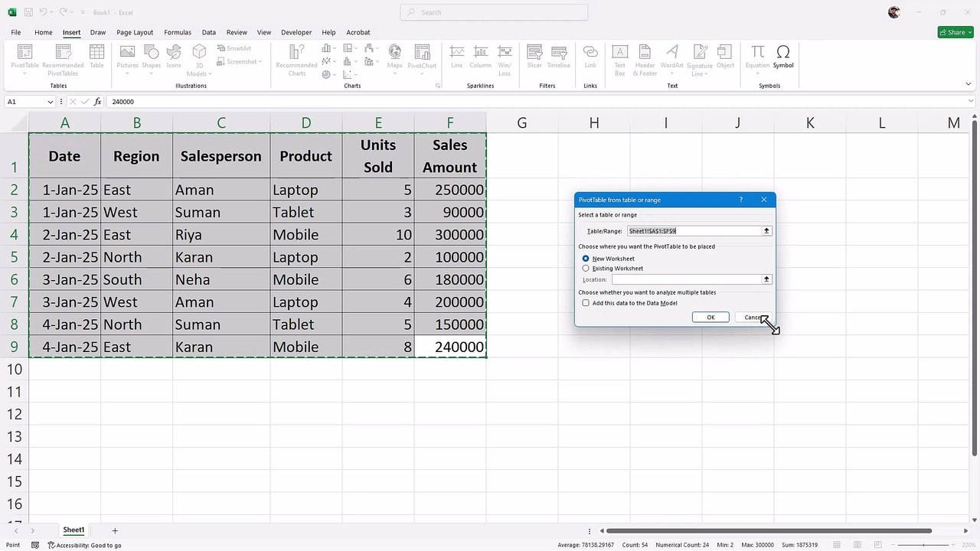Open the Name Box dropdown arrow
The height and width of the screenshot is (551, 980).
(51, 102)
